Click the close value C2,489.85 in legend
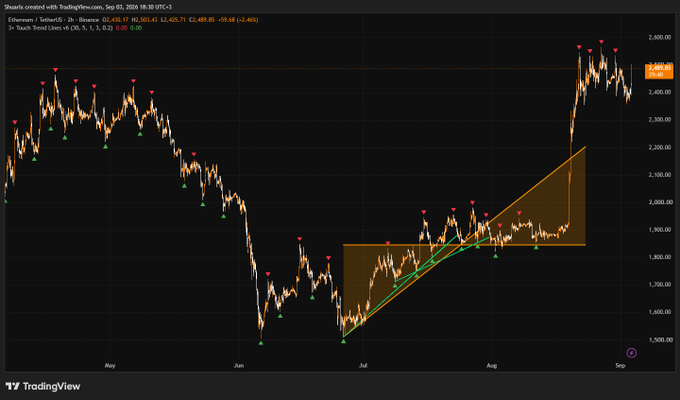The width and height of the screenshot is (680, 400). (202, 20)
